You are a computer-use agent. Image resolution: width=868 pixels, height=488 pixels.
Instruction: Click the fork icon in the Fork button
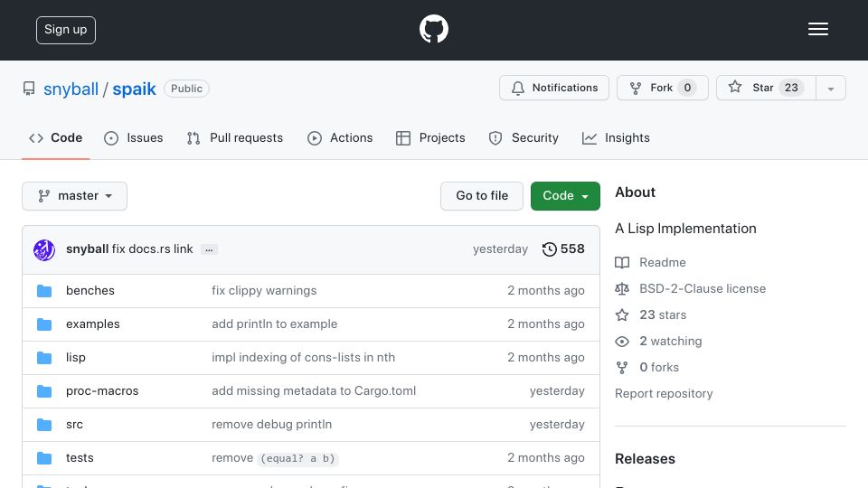click(x=636, y=88)
